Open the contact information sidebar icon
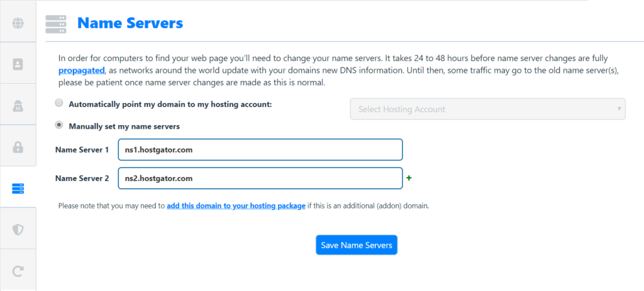 pyautogui.click(x=18, y=64)
